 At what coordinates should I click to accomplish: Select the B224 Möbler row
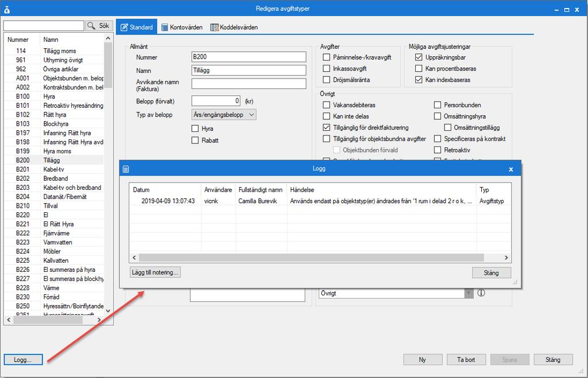click(55, 251)
